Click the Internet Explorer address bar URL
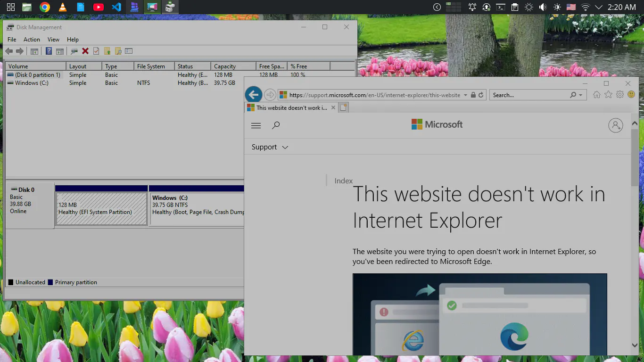This screenshot has height=362, width=644. [375, 95]
